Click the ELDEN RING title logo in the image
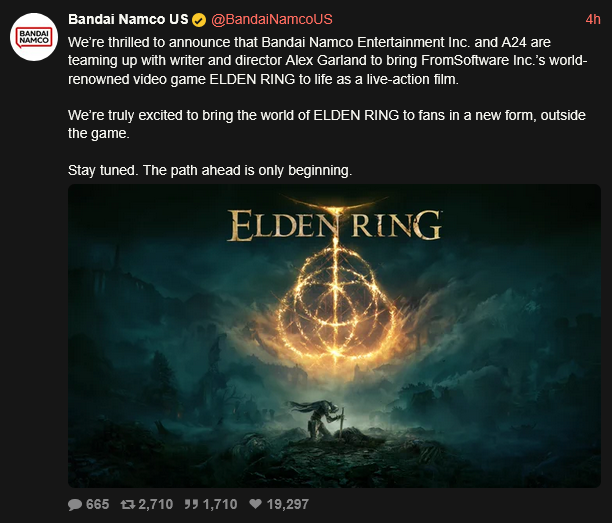The image size is (612, 523). 334,224
